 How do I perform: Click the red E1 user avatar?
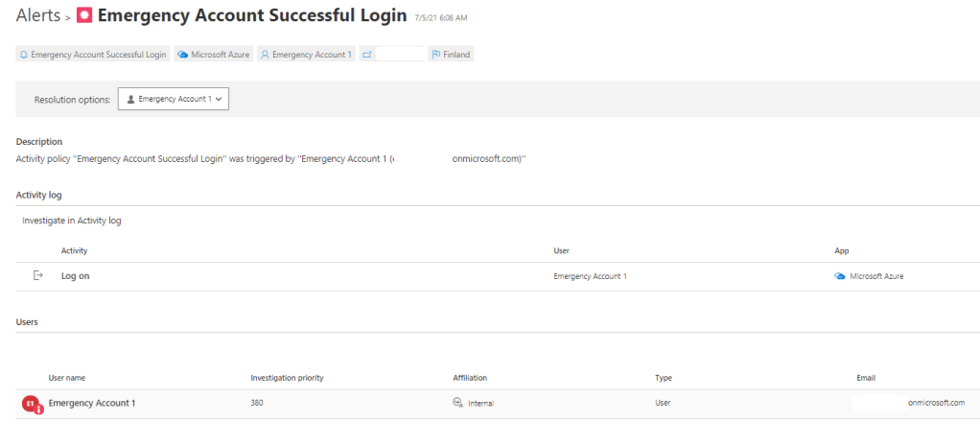pos(31,404)
